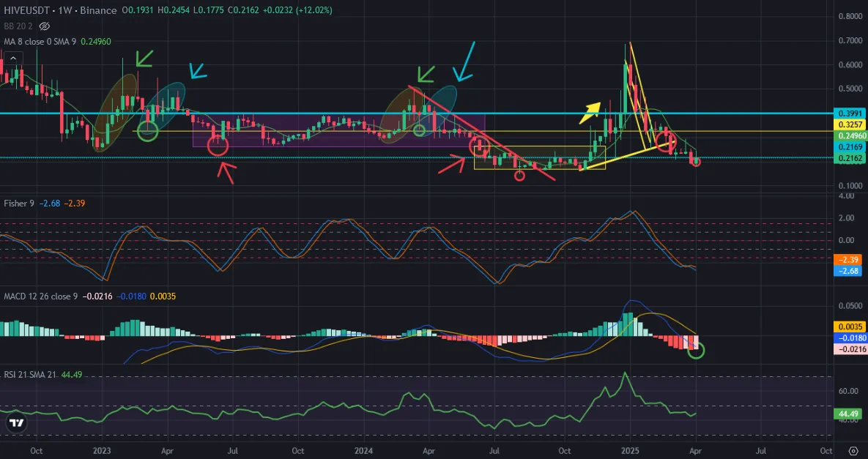Select the cyan arrow above April 2024 candles
This screenshot has height=459, width=868.
(x=464, y=61)
